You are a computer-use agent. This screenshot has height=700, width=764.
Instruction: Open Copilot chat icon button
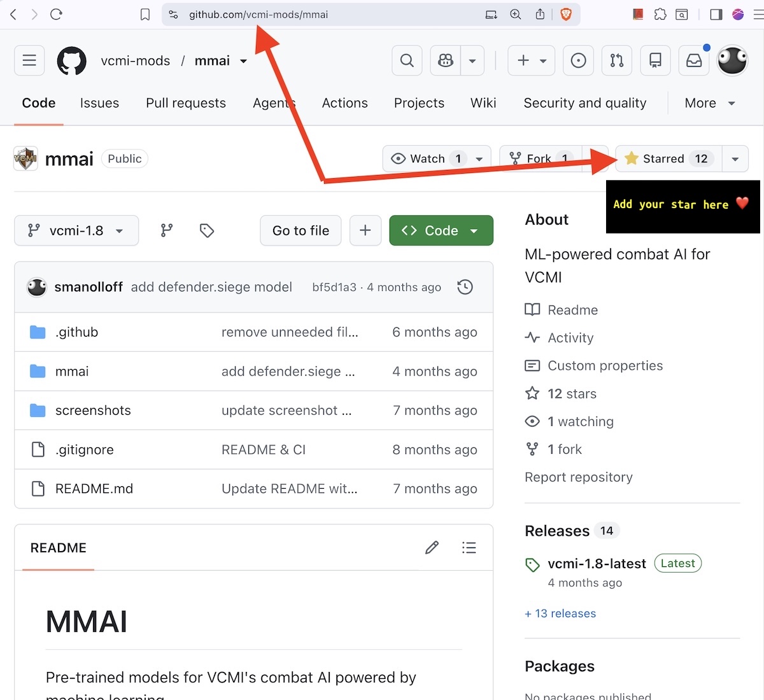click(x=446, y=60)
